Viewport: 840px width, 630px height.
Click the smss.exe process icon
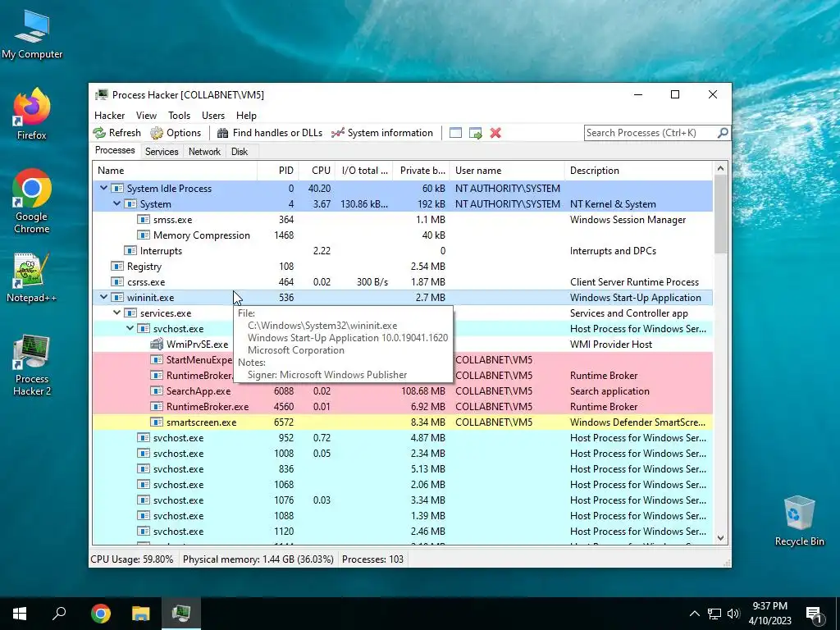point(143,220)
